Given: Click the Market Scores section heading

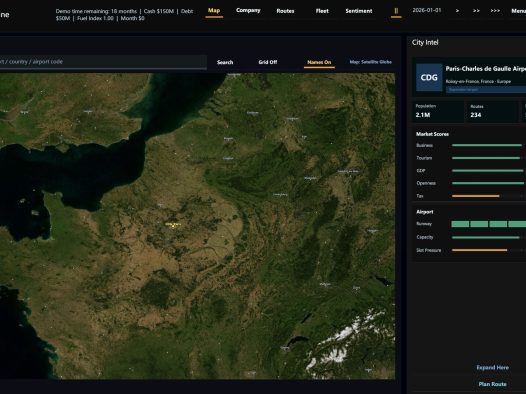Looking at the screenshot, I should tap(432, 134).
